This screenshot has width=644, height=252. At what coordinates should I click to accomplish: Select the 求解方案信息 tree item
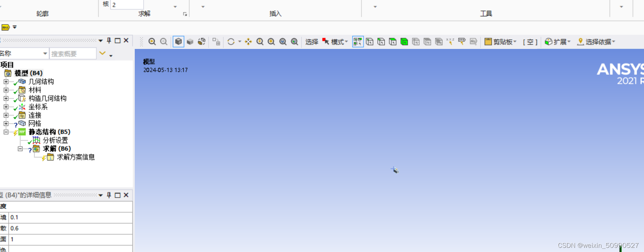tap(76, 157)
